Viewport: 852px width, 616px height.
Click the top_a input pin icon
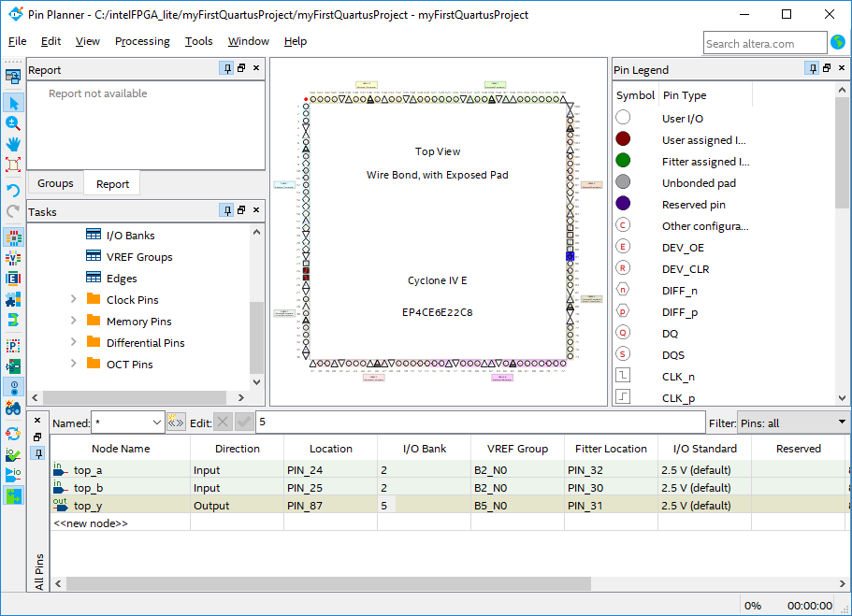[x=60, y=469]
